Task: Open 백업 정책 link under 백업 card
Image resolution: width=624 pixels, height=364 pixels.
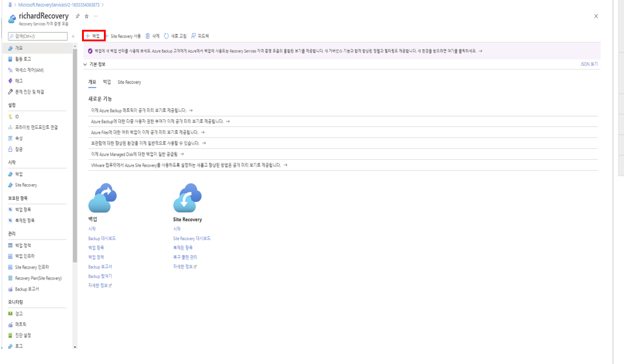Action: click(96, 257)
